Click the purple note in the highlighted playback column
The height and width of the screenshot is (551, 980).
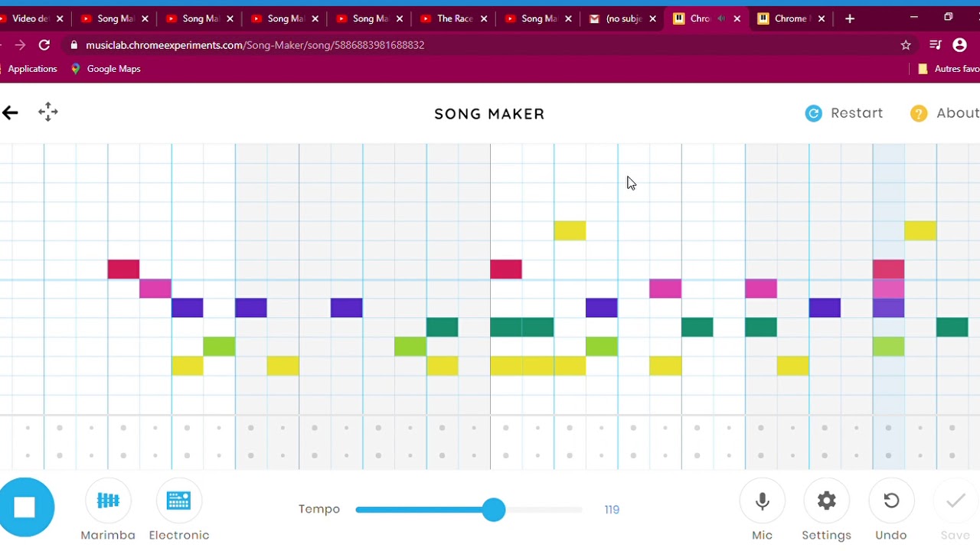[888, 308]
